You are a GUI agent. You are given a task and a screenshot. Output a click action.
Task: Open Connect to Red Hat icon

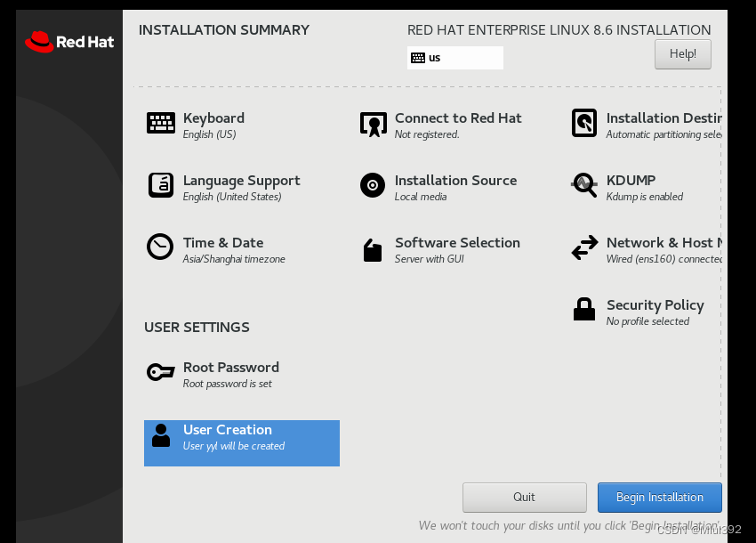click(x=373, y=124)
